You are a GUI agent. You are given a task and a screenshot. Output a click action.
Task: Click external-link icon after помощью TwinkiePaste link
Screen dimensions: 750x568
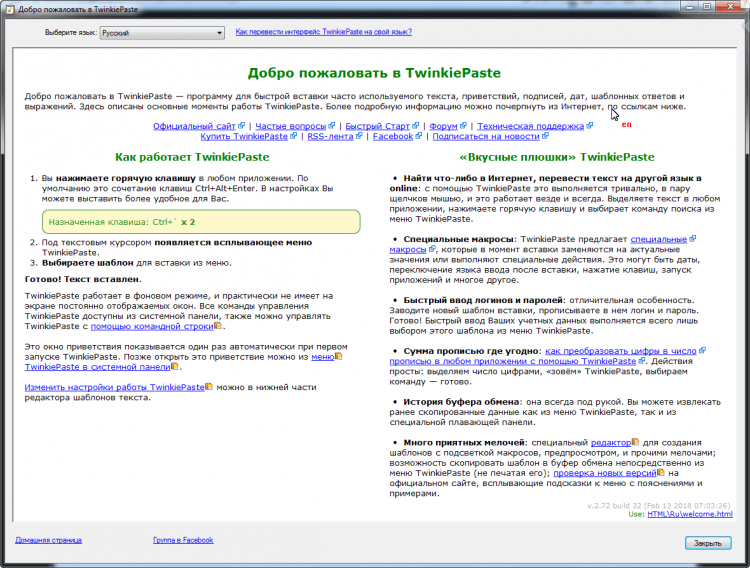click(642, 360)
